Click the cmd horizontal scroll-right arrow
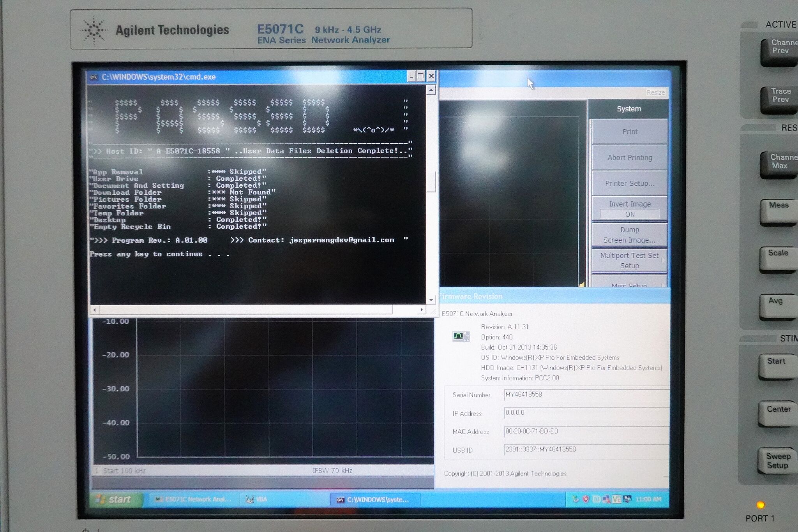The width and height of the screenshot is (798, 532). coord(421,310)
